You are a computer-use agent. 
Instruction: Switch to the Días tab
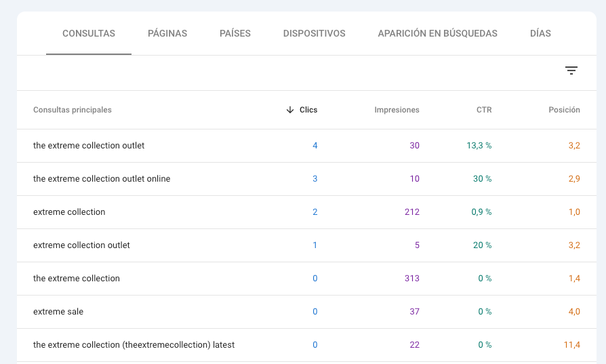tap(540, 33)
